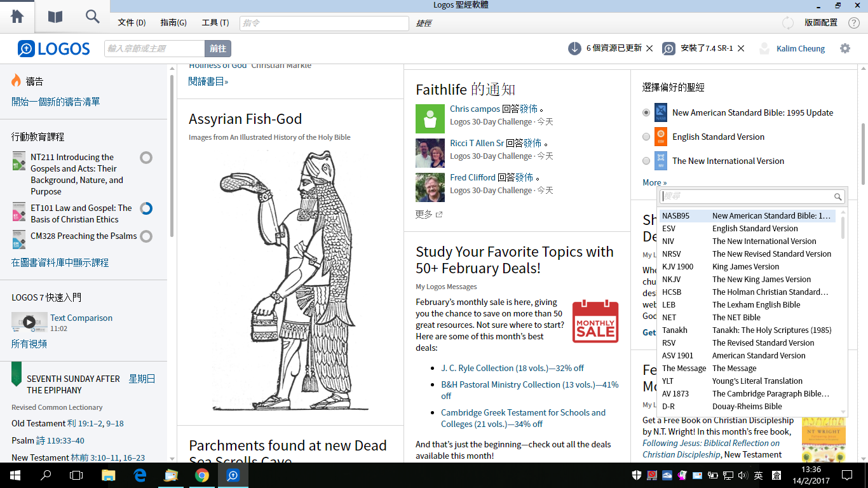Click the LOGOS logo
This screenshot has height=488, width=868.
(54, 48)
